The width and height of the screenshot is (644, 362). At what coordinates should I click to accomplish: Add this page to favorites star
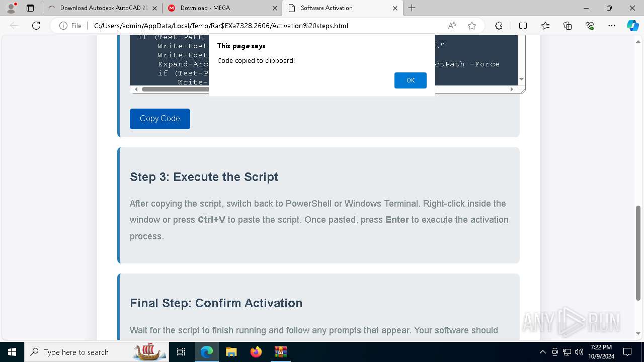coord(472,26)
